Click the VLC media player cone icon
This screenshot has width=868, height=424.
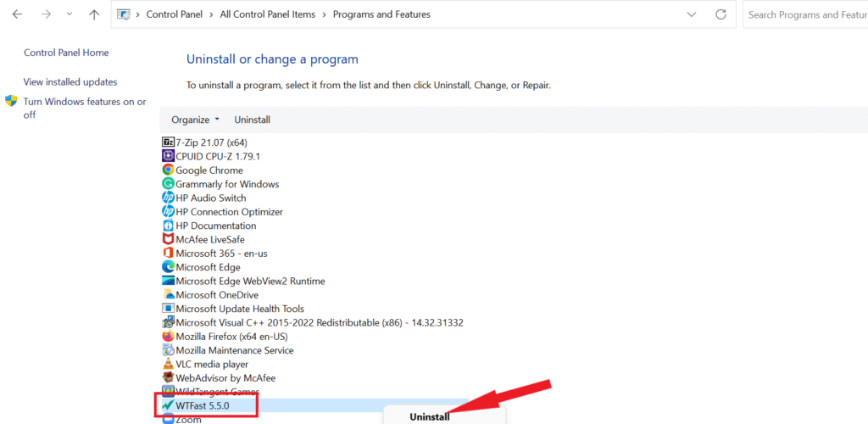pos(168,364)
